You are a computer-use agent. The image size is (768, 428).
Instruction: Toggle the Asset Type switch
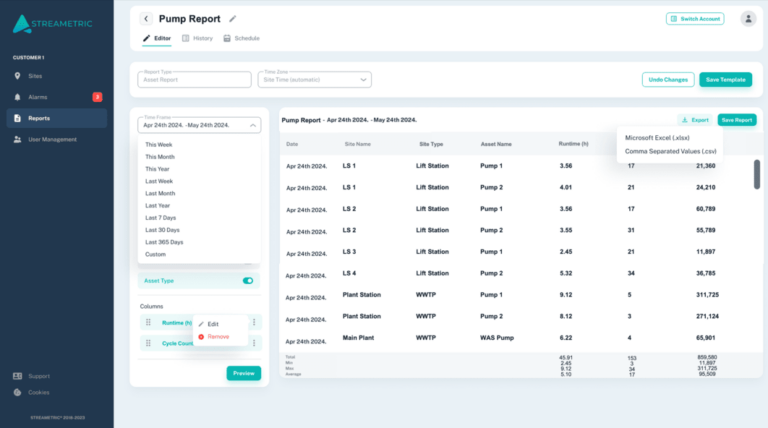click(x=248, y=281)
